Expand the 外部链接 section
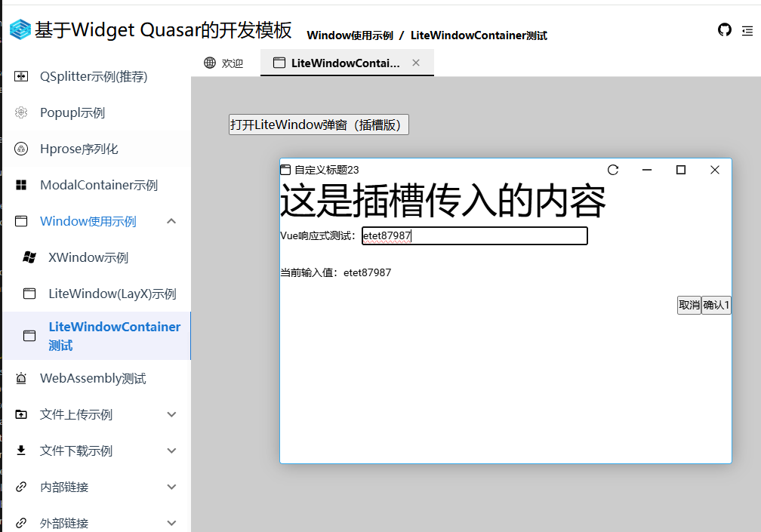The width and height of the screenshot is (761, 532). [x=171, y=522]
